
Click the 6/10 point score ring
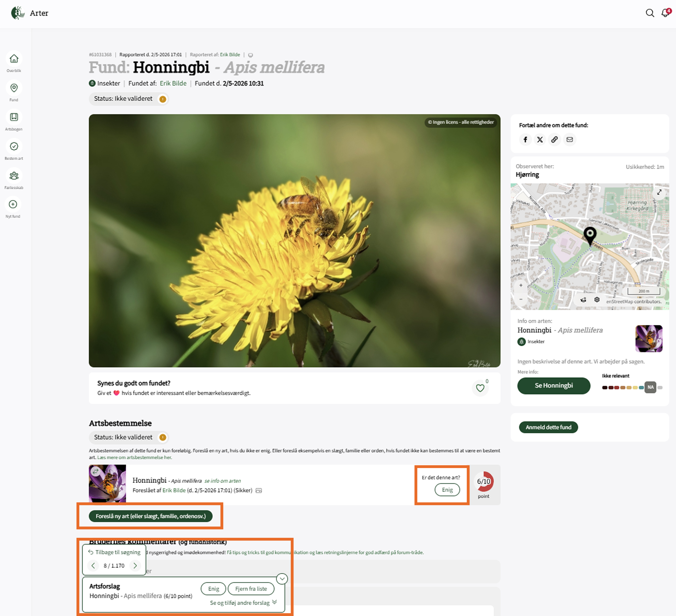(x=484, y=482)
